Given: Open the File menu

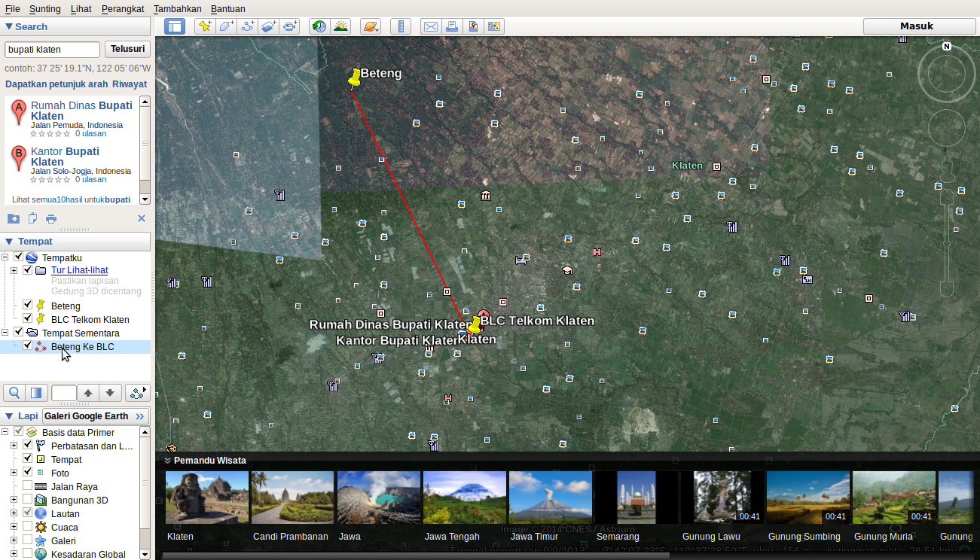Looking at the screenshot, I should pyautogui.click(x=13, y=8).
